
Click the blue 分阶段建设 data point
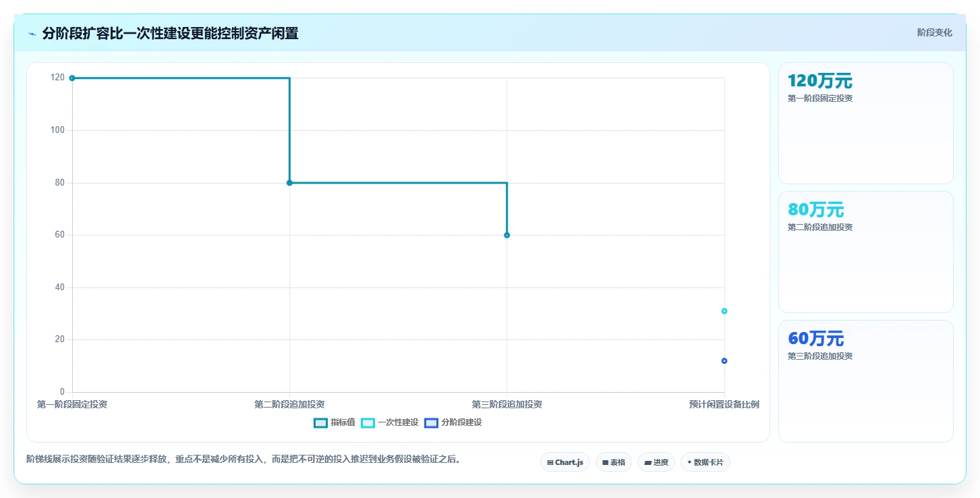(724, 361)
